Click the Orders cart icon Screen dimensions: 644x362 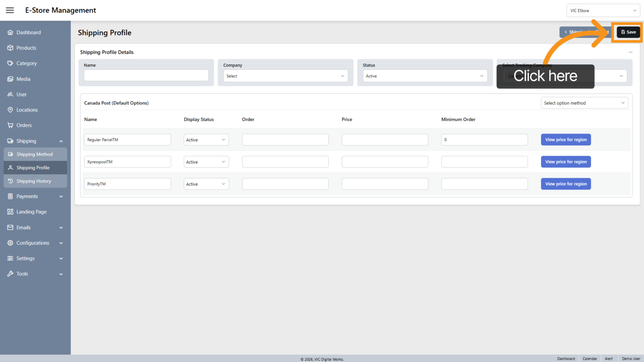[10, 125]
